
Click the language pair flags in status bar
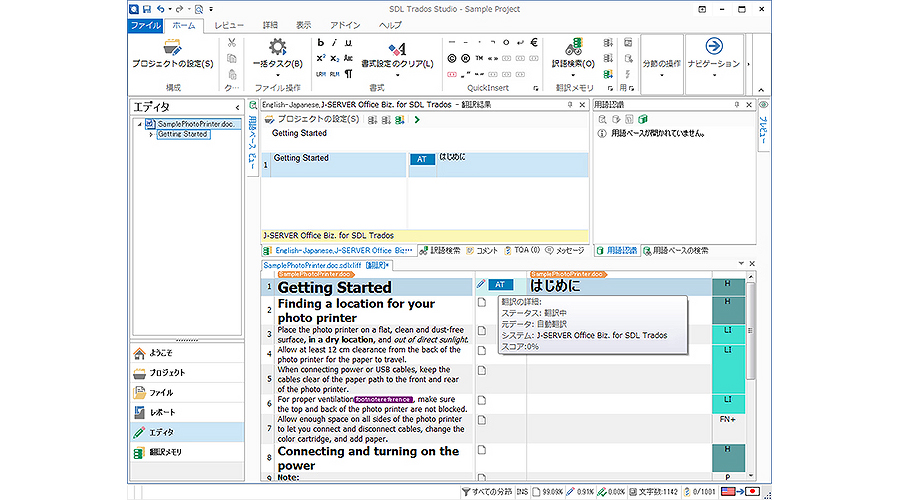740,492
